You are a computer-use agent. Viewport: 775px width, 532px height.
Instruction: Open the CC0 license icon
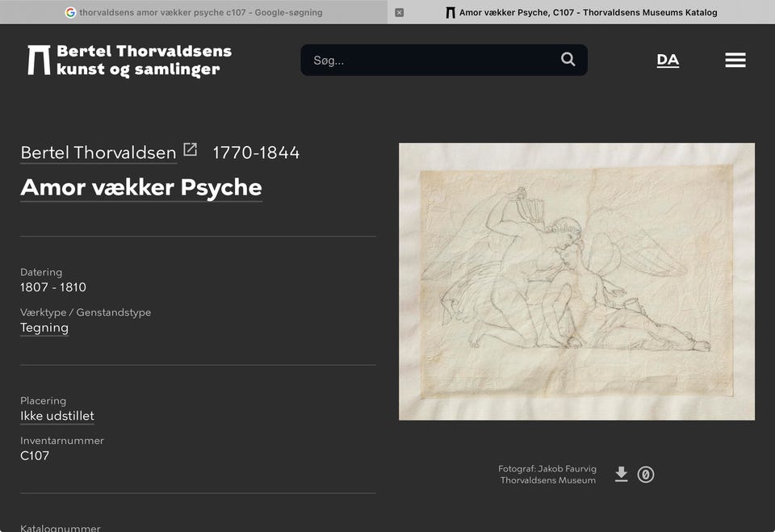coord(646,475)
